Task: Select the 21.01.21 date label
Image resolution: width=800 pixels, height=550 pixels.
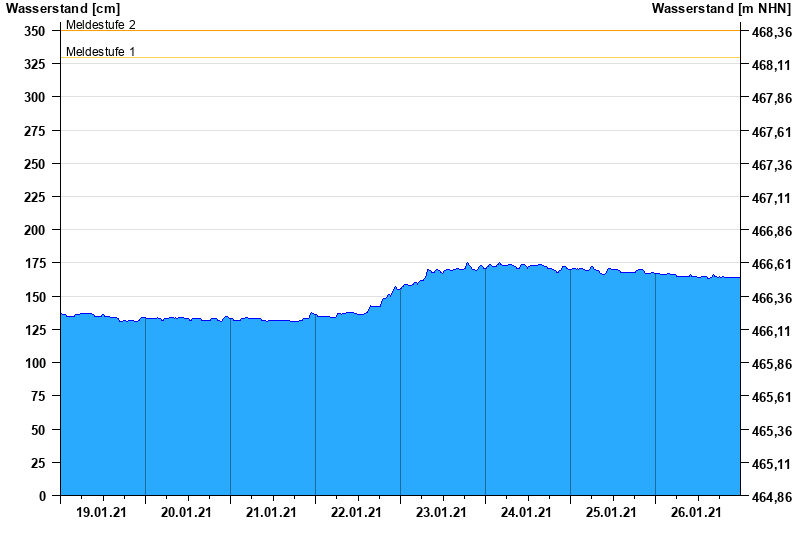Action: 272,513
